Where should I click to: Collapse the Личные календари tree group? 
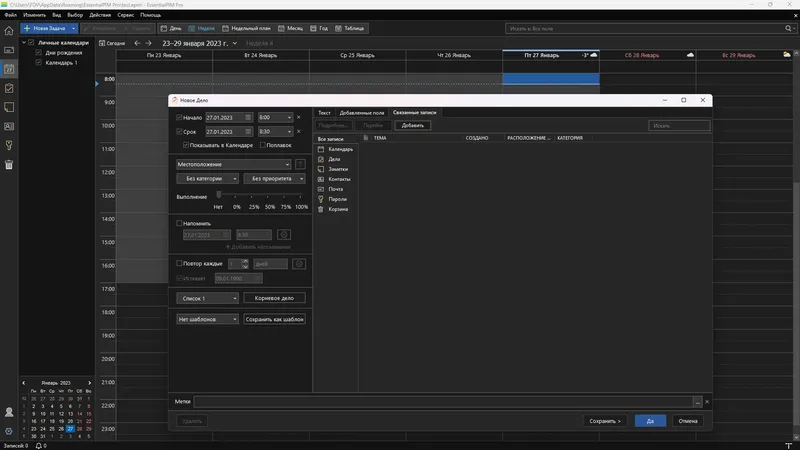(x=23, y=42)
